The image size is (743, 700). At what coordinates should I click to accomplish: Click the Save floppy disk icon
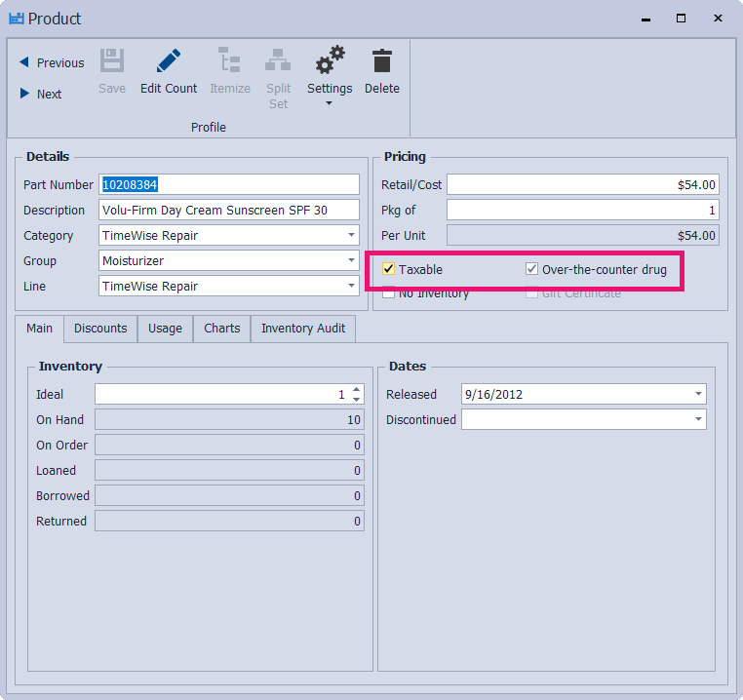112,60
